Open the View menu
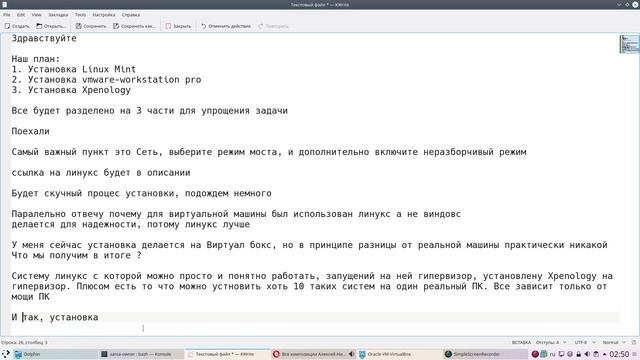 pyautogui.click(x=36, y=15)
